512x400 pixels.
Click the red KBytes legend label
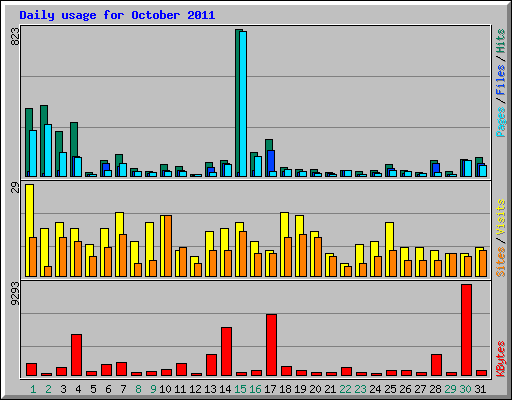click(x=500, y=359)
